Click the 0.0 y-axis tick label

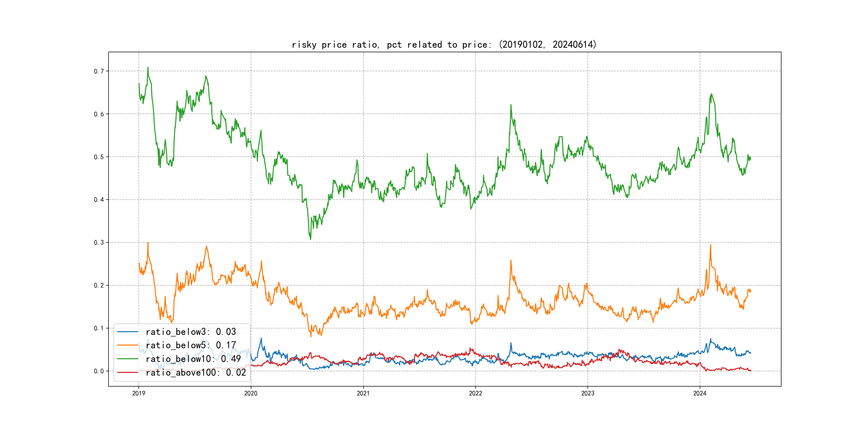99,371
